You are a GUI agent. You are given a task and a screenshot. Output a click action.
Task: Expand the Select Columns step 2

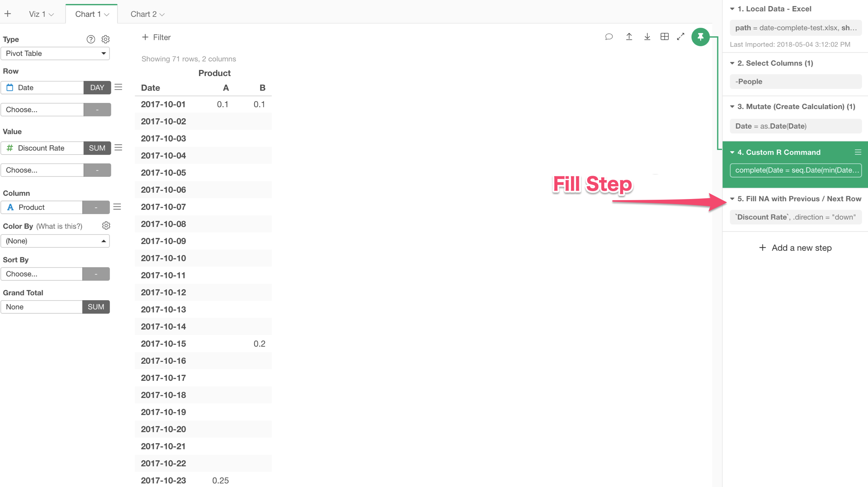[733, 63]
